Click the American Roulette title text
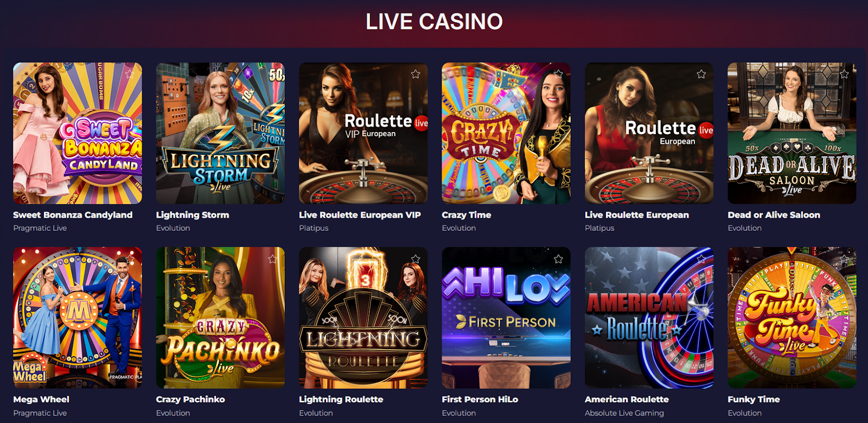The image size is (868, 423). tap(627, 400)
